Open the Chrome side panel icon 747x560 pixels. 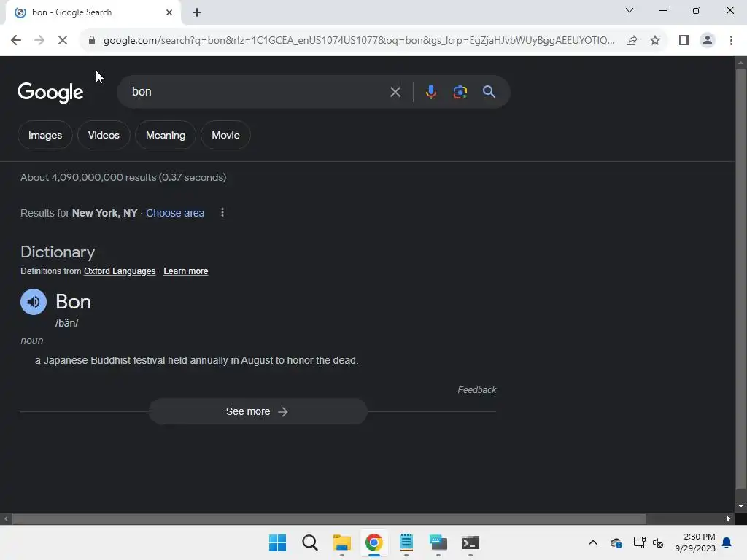[x=684, y=41]
